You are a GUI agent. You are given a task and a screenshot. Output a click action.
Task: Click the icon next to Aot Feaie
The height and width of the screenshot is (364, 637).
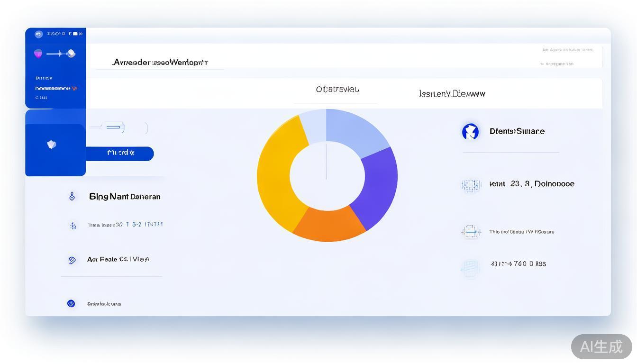click(x=72, y=260)
